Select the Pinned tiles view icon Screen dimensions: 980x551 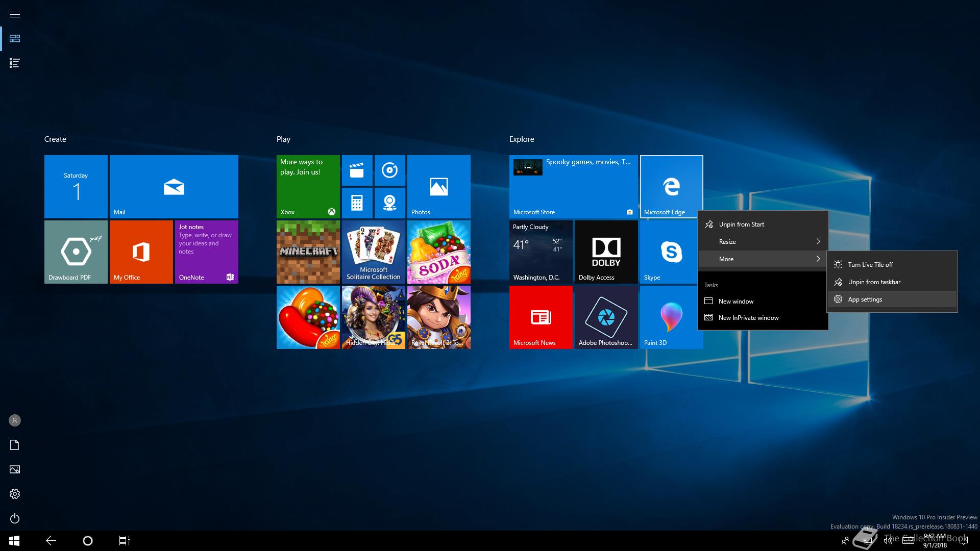pos(15,39)
